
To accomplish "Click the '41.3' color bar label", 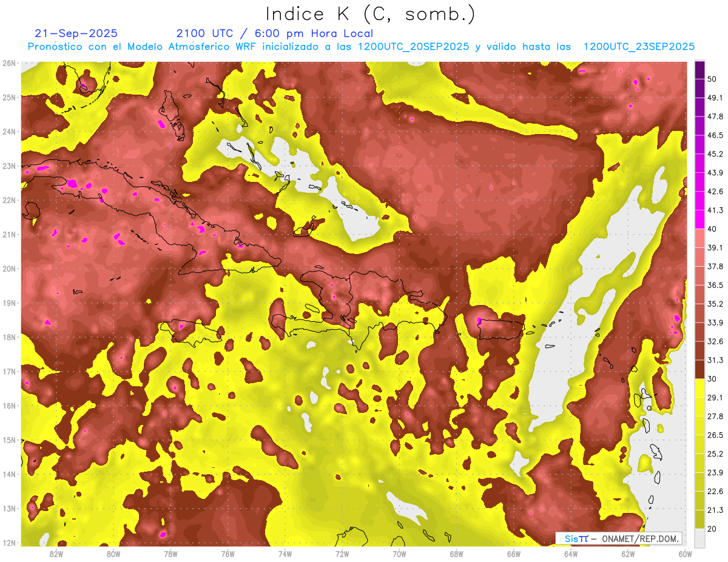I will (715, 210).
